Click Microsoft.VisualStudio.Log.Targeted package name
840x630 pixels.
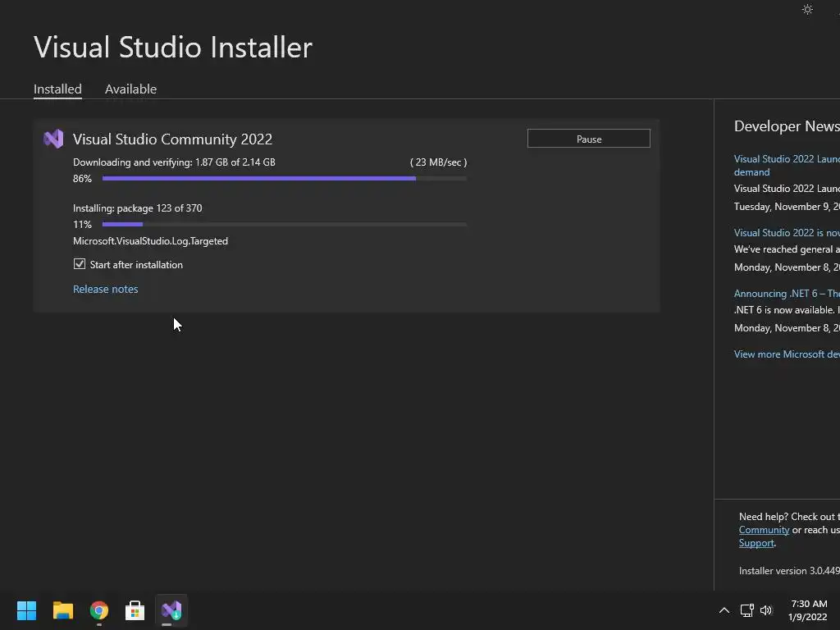point(151,241)
